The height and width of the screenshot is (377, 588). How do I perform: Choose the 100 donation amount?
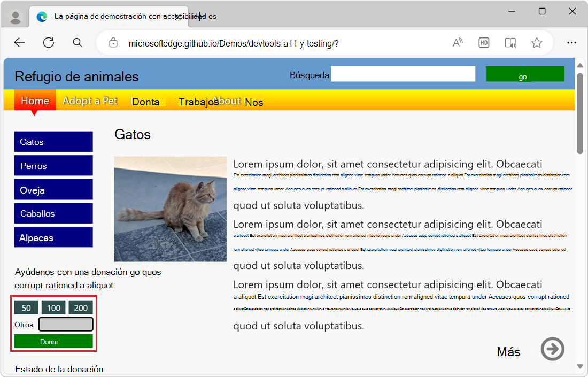click(53, 307)
